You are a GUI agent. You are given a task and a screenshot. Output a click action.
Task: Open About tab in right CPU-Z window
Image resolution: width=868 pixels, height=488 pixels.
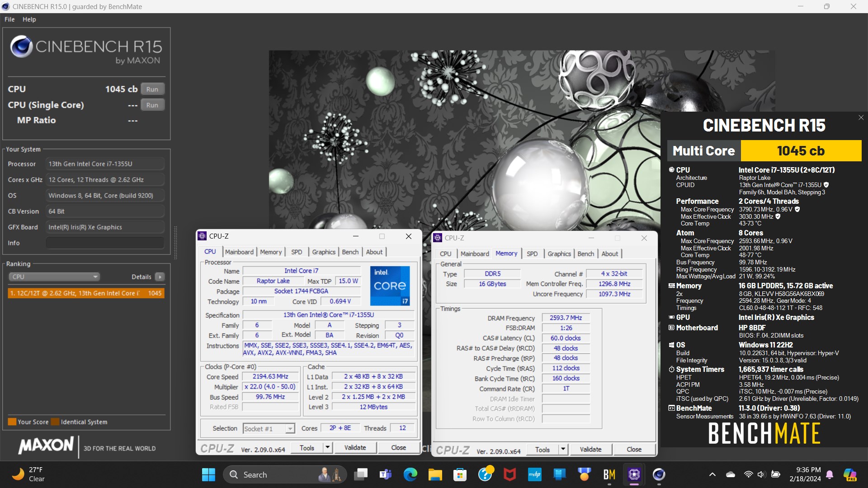[609, 254]
